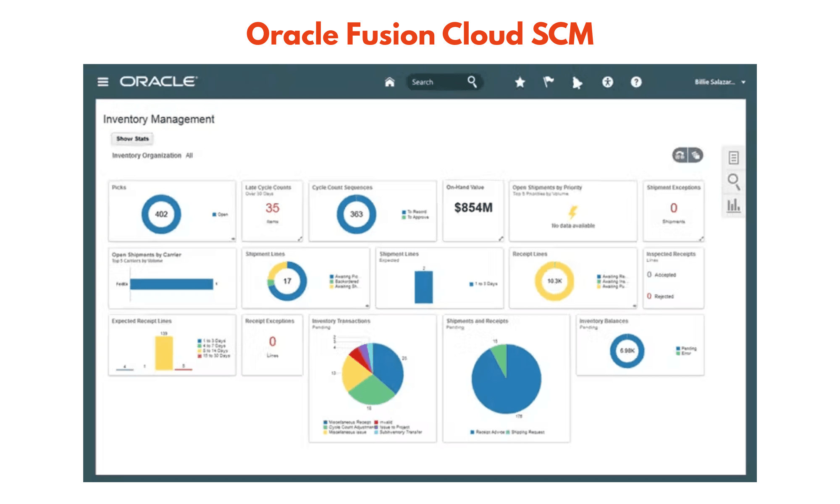Open the On-Hand Value $854M tile
Viewport: 840px width, 504px height.
(x=473, y=207)
